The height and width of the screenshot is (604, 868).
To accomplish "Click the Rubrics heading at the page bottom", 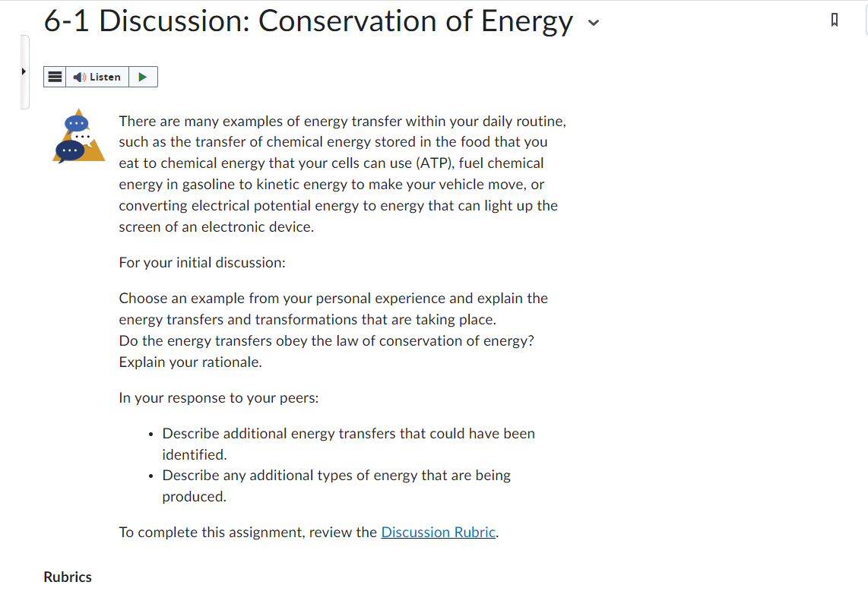I will pyautogui.click(x=67, y=577).
